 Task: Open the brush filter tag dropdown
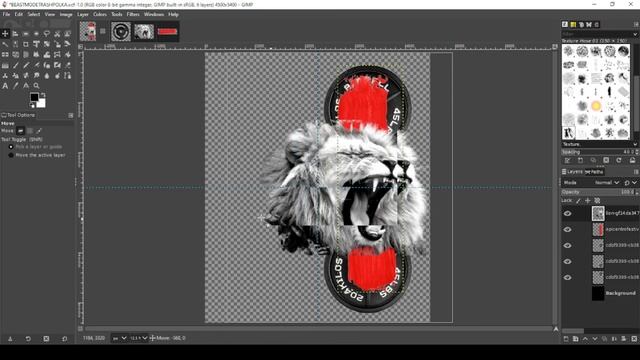coord(635,34)
